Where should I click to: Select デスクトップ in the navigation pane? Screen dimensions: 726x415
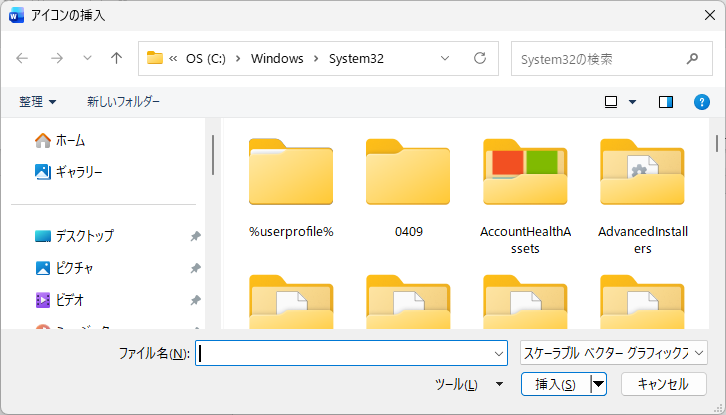pos(74,236)
